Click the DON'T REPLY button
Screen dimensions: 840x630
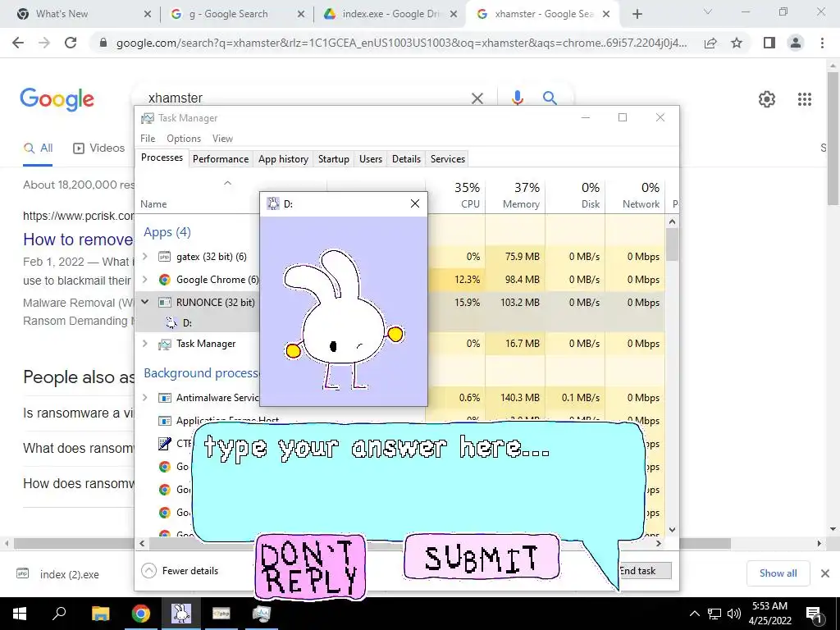point(309,568)
